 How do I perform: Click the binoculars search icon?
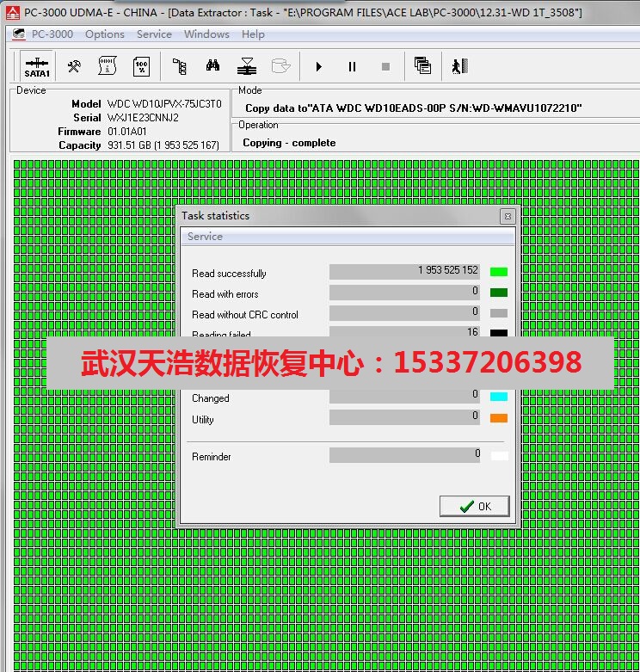pyautogui.click(x=212, y=66)
